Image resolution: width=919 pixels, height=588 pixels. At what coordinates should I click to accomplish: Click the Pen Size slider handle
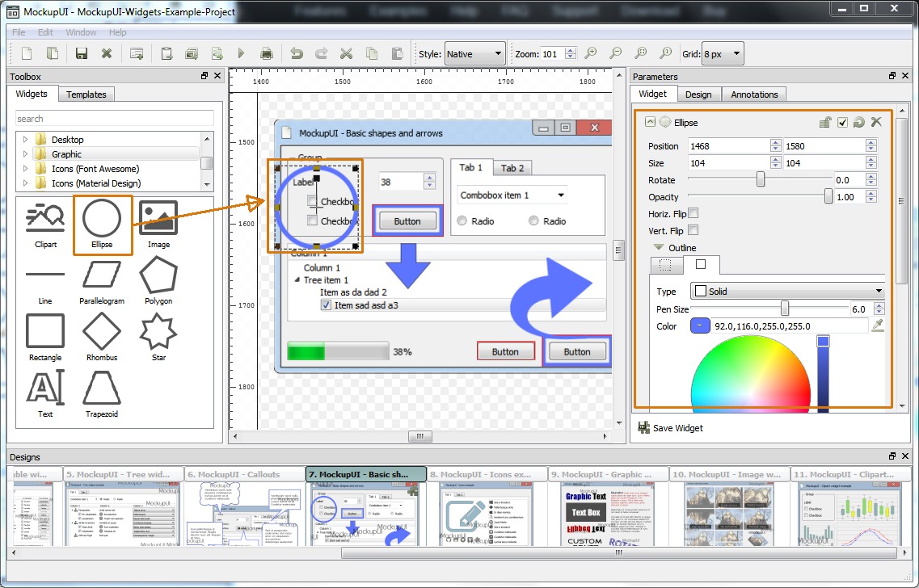[785, 308]
